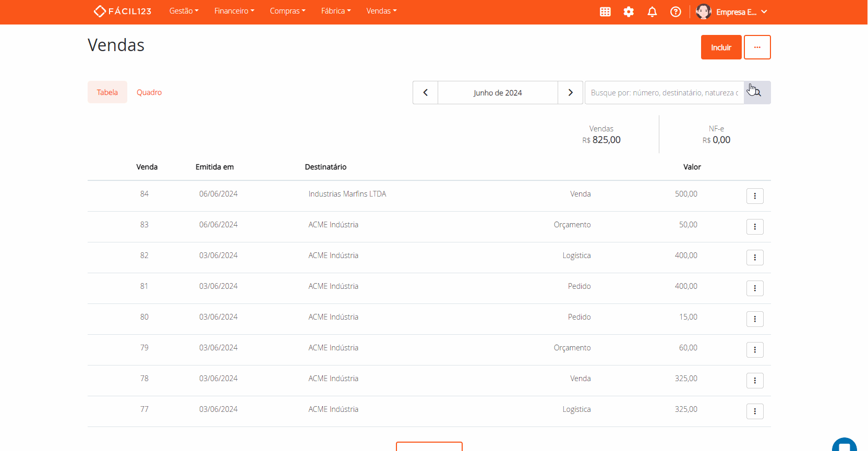Expand the Gestão menu
The image size is (868, 451).
(184, 11)
